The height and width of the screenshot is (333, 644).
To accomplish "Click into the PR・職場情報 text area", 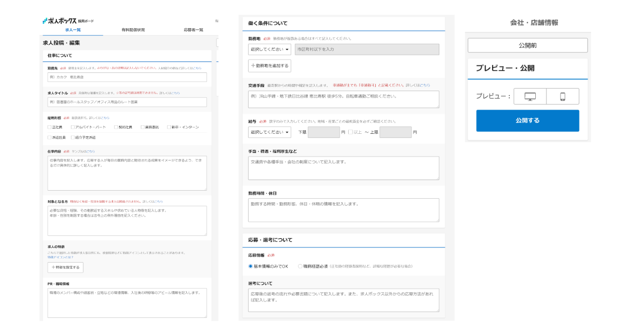I will click(x=127, y=303).
